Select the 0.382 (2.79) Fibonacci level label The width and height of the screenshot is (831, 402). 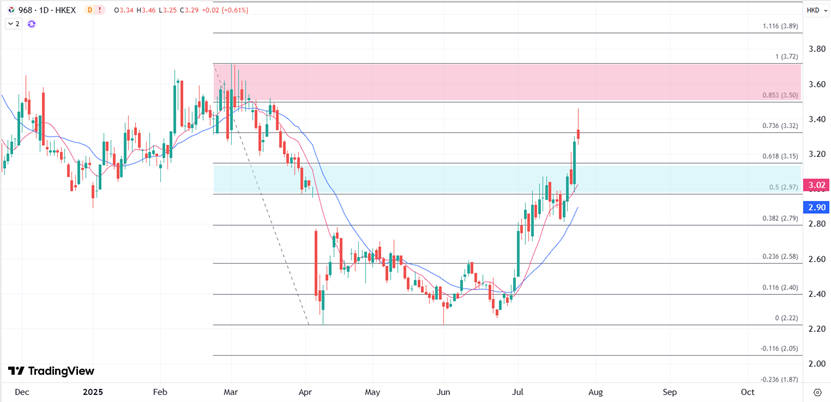pos(780,219)
